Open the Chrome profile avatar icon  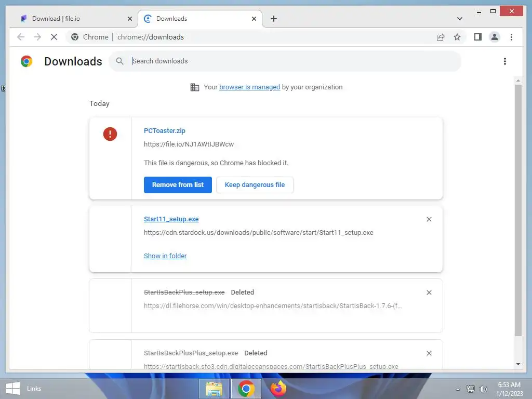[x=495, y=37]
